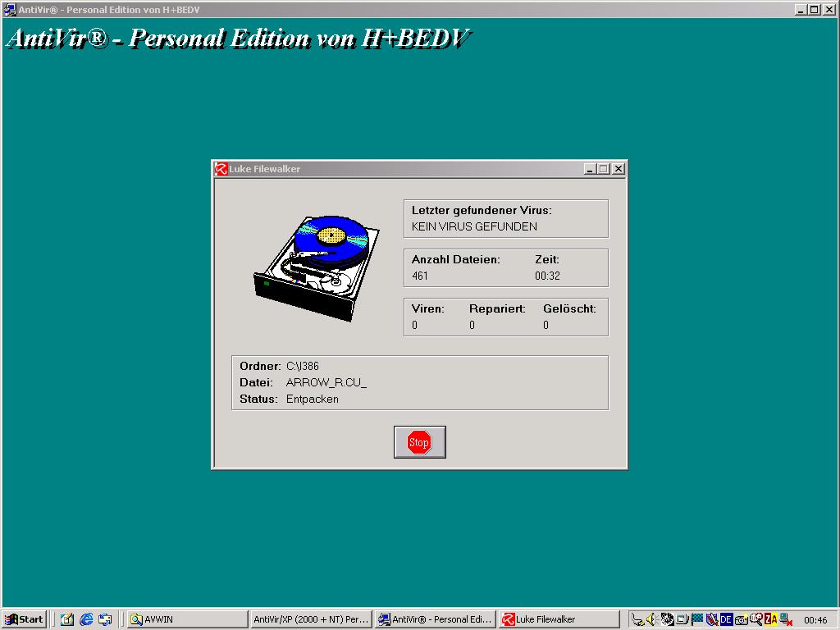Screen dimensions: 840x630
Task: Switch to AntiVir Personal Edi... taskbar button
Action: tap(435, 619)
